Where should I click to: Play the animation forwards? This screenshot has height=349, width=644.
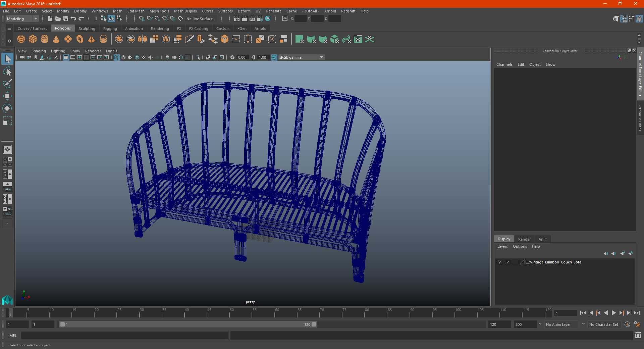pos(613,313)
